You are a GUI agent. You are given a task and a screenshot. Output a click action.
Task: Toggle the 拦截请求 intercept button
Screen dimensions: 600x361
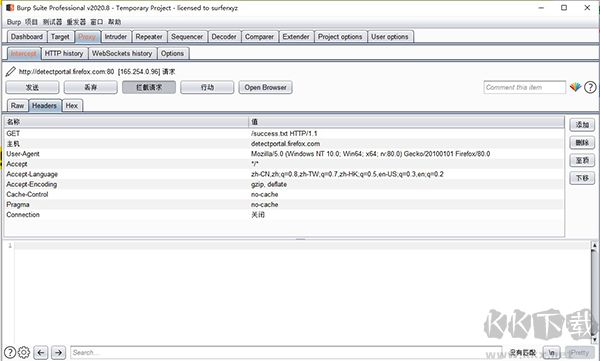click(x=149, y=87)
